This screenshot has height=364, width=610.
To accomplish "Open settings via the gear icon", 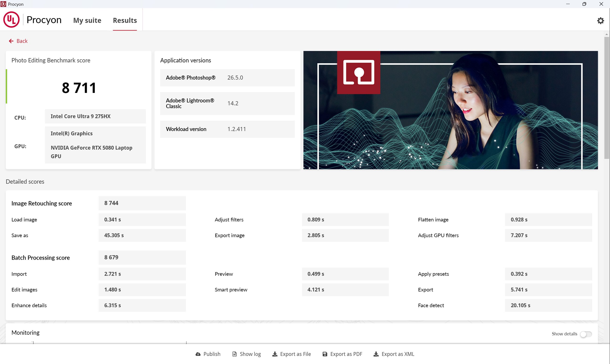I will 600,20.
